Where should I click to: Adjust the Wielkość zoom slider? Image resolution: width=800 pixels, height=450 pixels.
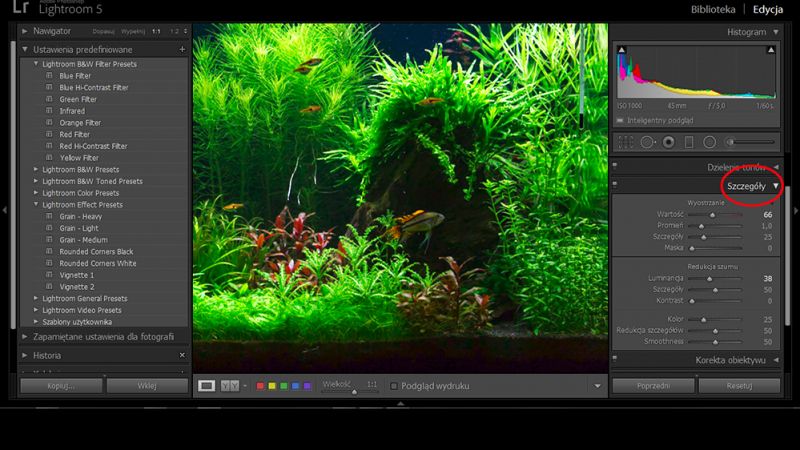[x=354, y=391]
